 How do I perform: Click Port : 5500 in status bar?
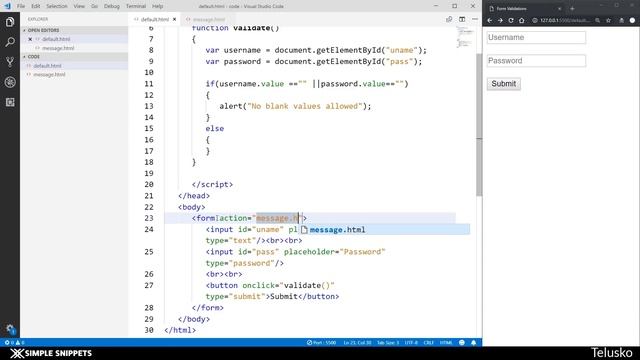point(321,342)
